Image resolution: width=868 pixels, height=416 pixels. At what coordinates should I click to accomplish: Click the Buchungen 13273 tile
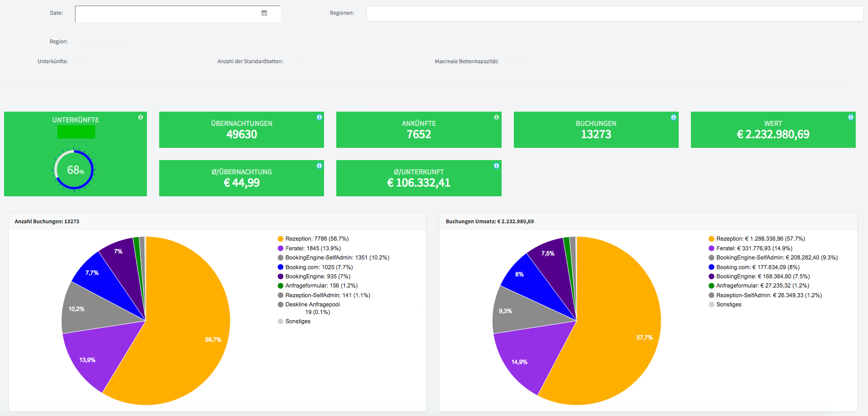tap(596, 130)
